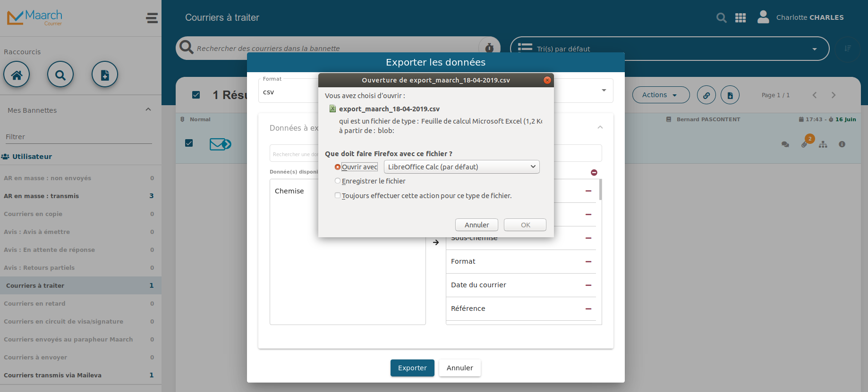This screenshot has height=392, width=868.
Task: Click the export file icon beside Actions
Action: pyautogui.click(x=730, y=95)
